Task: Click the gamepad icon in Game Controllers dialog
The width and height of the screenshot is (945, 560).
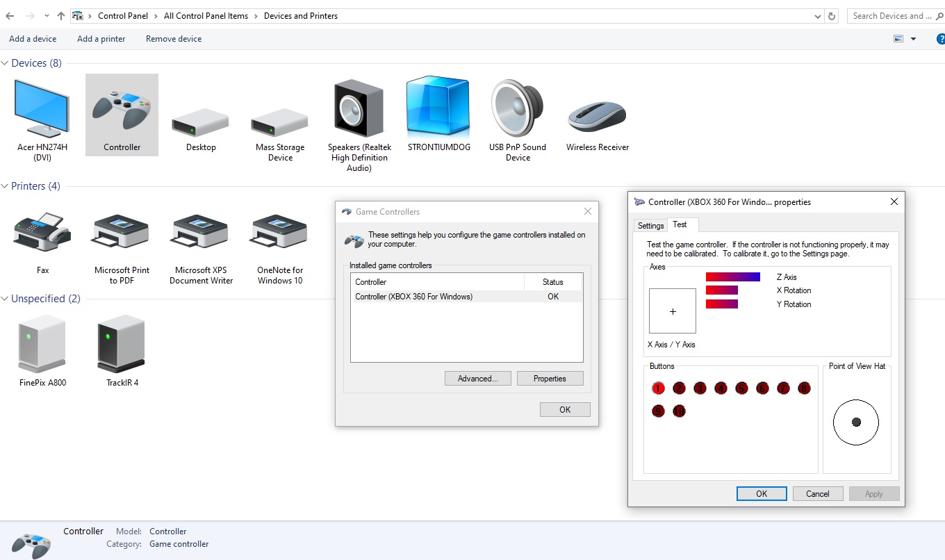Action: pos(354,240)
